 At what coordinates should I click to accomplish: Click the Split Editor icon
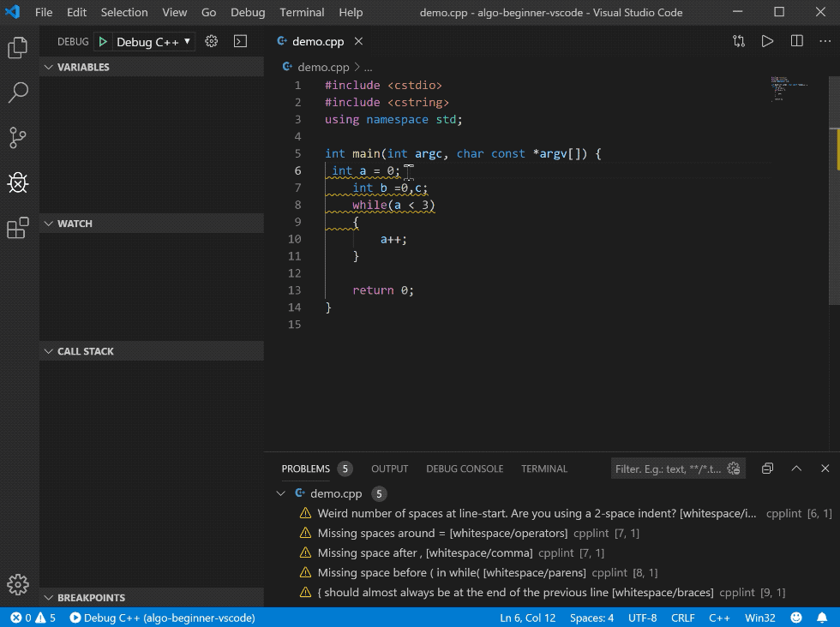pos(797,41)
